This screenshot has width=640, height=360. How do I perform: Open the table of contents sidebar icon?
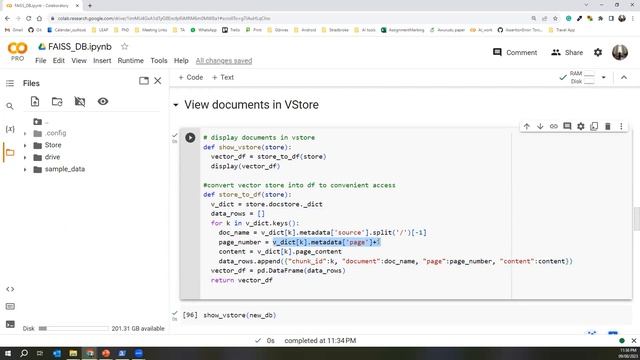[10, 83]
